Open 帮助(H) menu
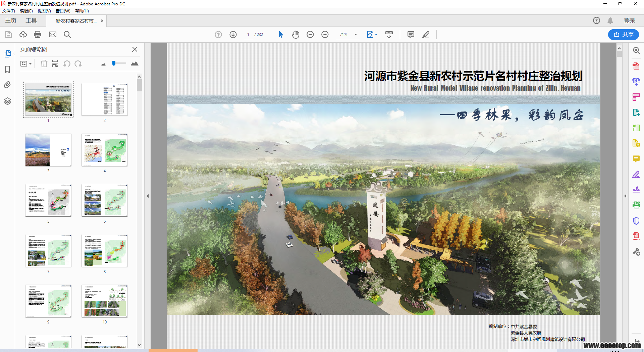Image resolution: width=644 pixels, height=352 pixels. 82,11
